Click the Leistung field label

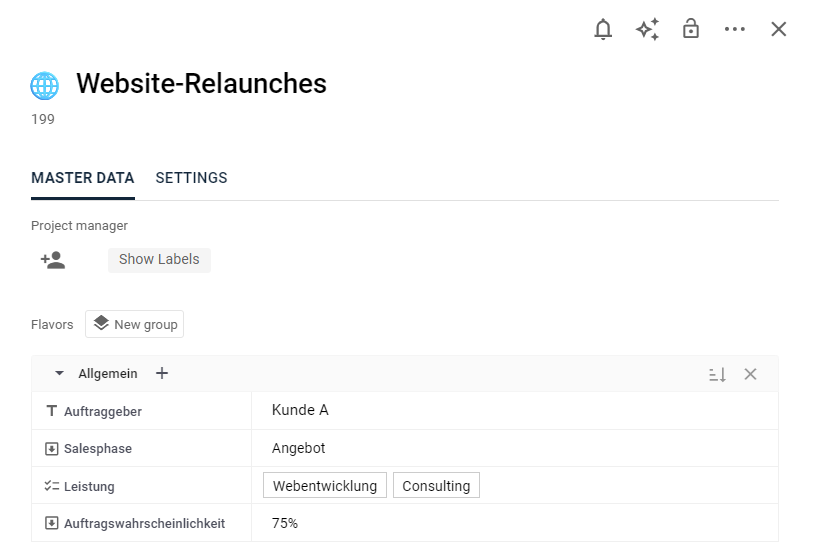(89, 487)
